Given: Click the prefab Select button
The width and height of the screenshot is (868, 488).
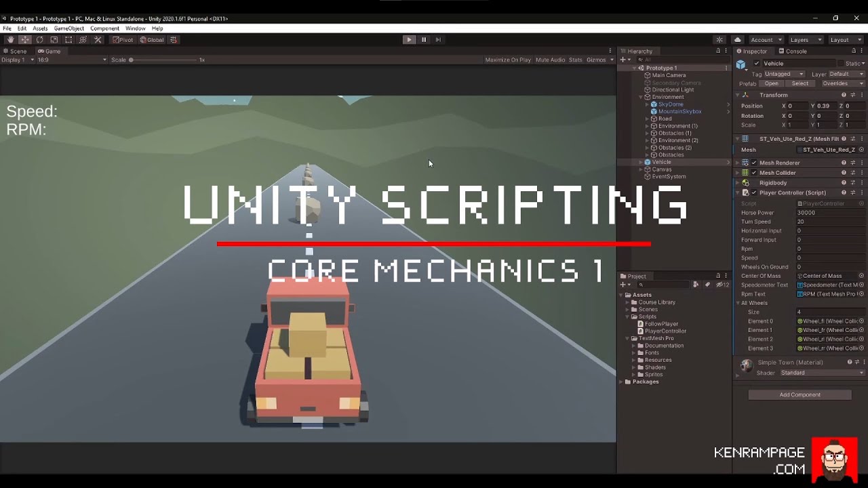Looking at the screenshot, I should click(800, 83).
